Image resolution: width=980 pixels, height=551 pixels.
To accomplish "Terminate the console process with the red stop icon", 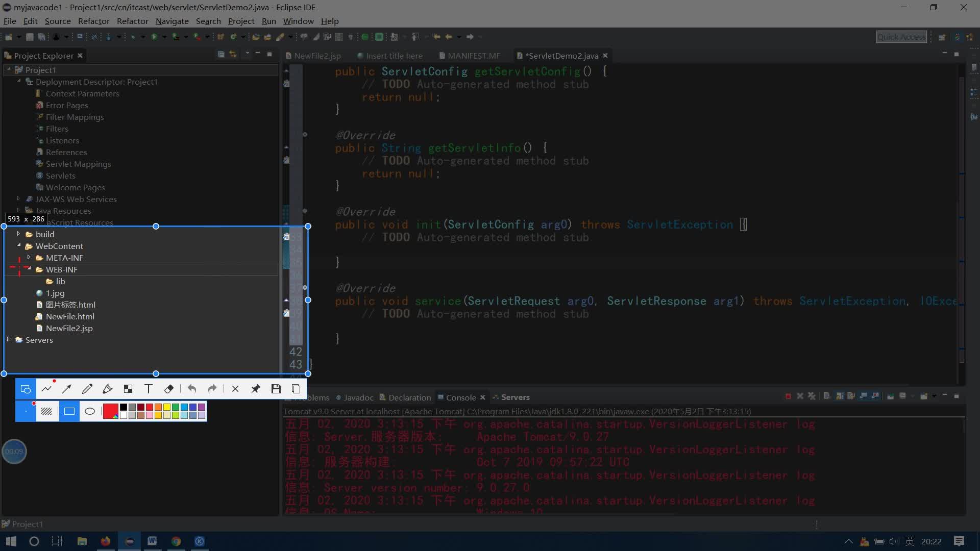I will [788, 396].
